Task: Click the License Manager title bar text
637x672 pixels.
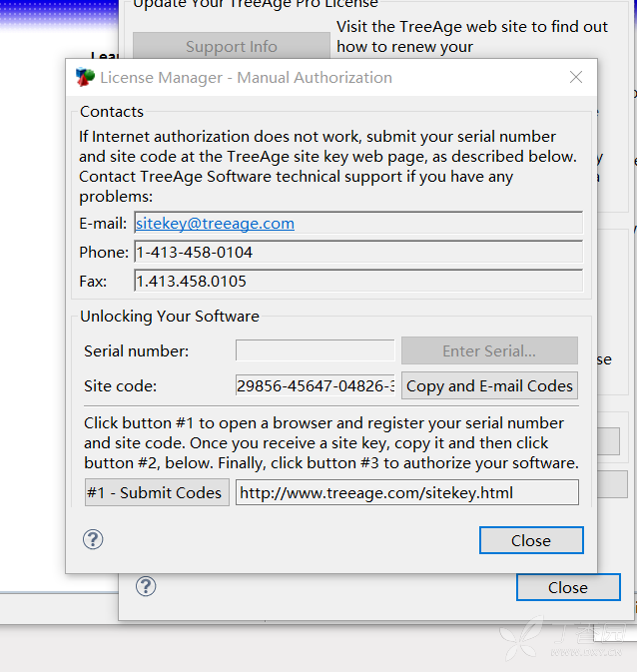Action: coord(246,78)
